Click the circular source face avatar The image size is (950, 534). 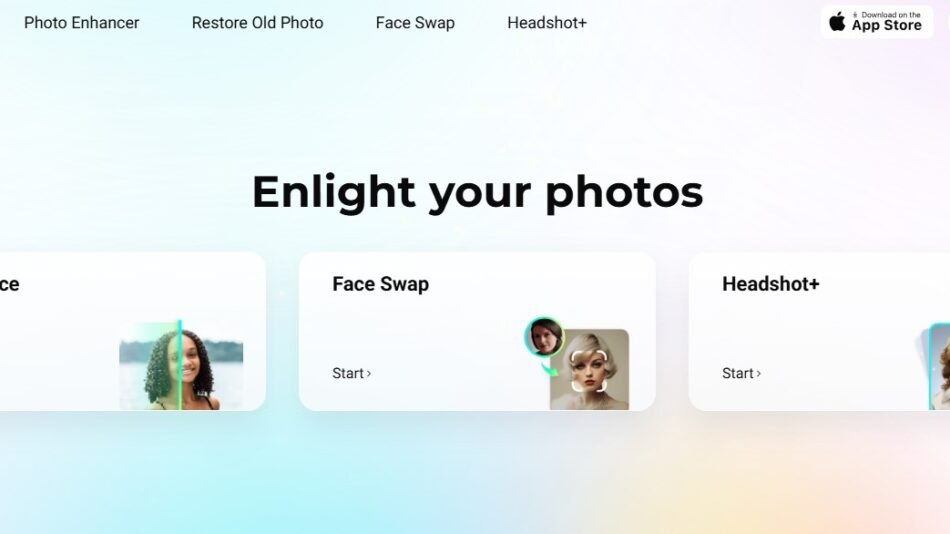tap(544, 336)
